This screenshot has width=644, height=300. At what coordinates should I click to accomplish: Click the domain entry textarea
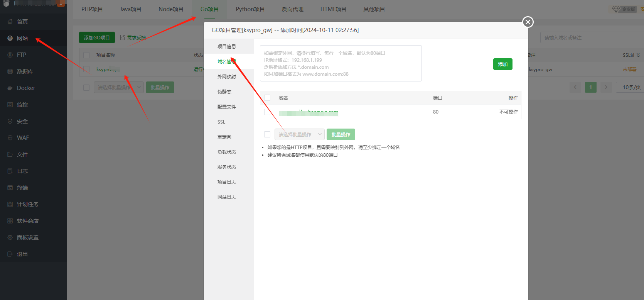click(341, 63)
